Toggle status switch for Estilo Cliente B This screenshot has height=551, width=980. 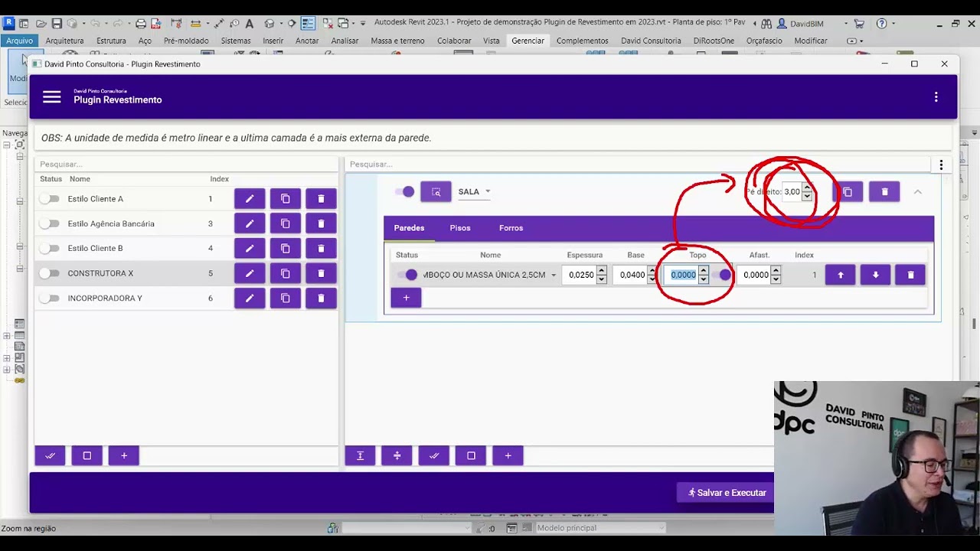click(x=49, y=249)
